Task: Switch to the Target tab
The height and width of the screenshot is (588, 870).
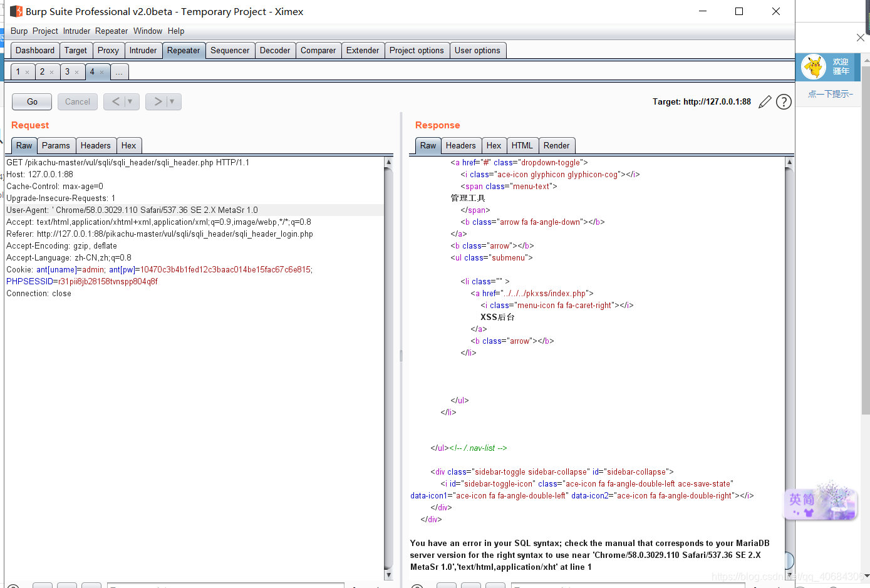Action: coord(76,51)
